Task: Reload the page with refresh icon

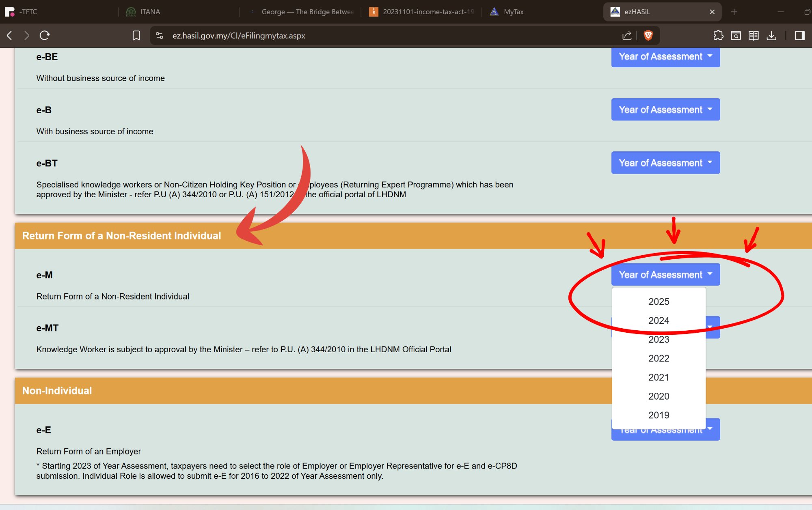Action: pyautogui.click(x=45, y=36)
